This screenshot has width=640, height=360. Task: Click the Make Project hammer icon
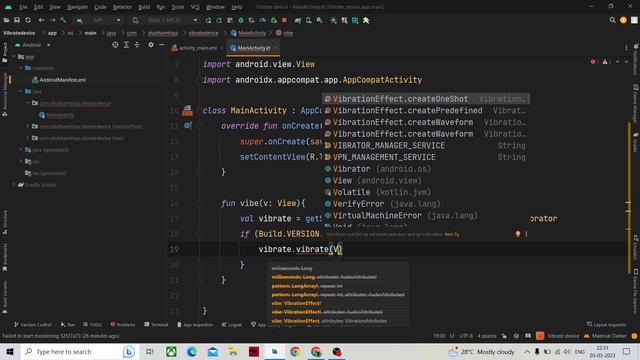pyautogui.click(x=63, y=20)
